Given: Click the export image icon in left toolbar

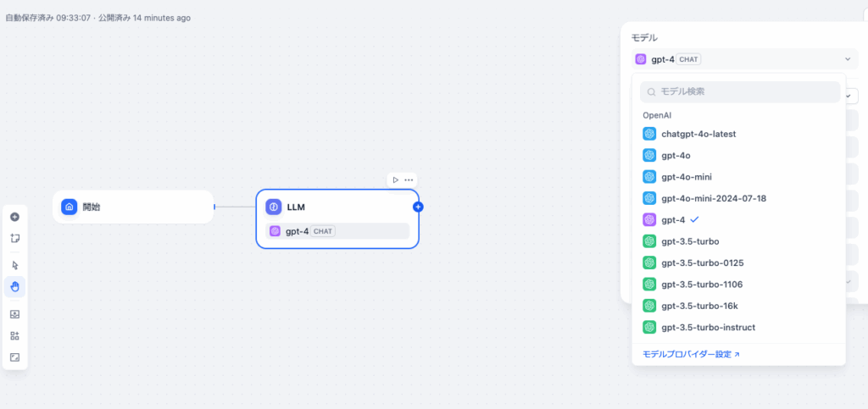Looking at the screenshot, I should (x=15, y=314).
